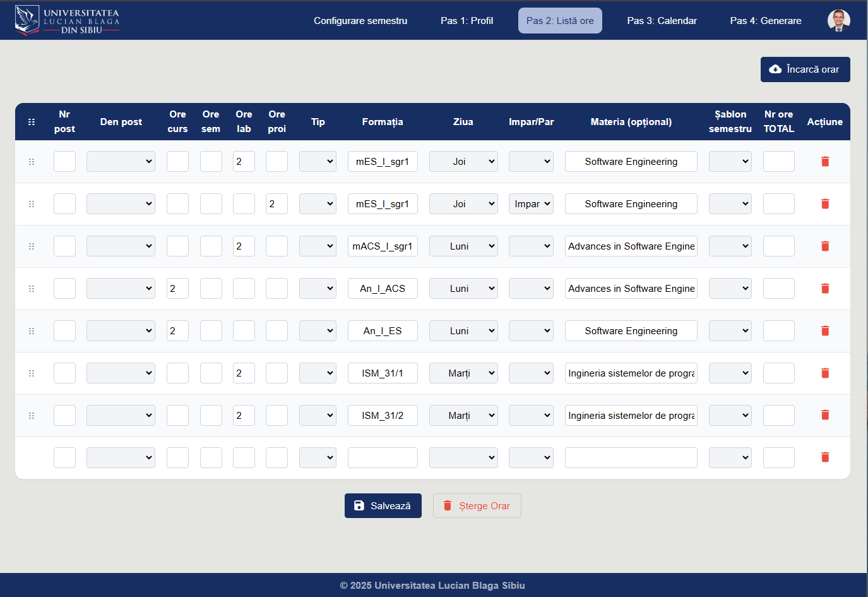Delete the An_I_ES row
Viewport: 868px width, 597px height.
click(824, 331)
